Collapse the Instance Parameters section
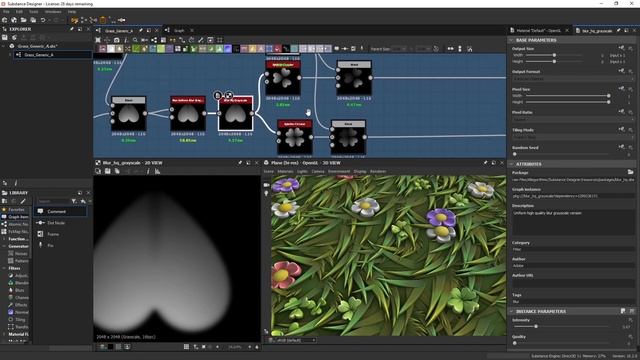Screen dimensions: 640x360 point(511,311)
